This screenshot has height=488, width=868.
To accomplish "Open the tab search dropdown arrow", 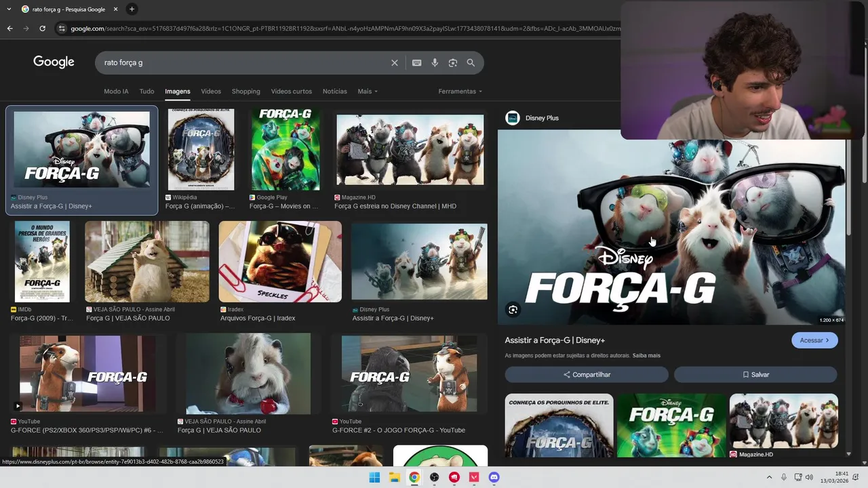I will point(8,9).
